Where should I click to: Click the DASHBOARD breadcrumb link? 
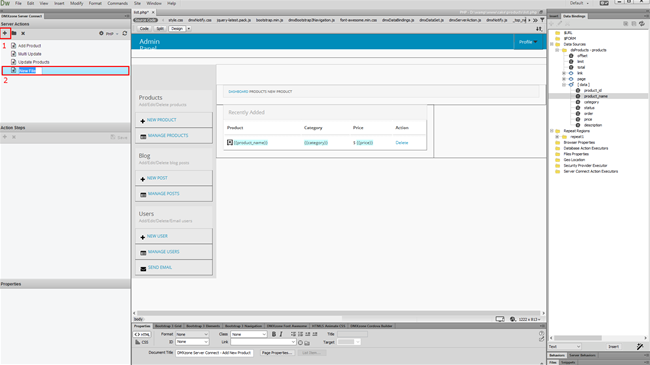(238, 92)
